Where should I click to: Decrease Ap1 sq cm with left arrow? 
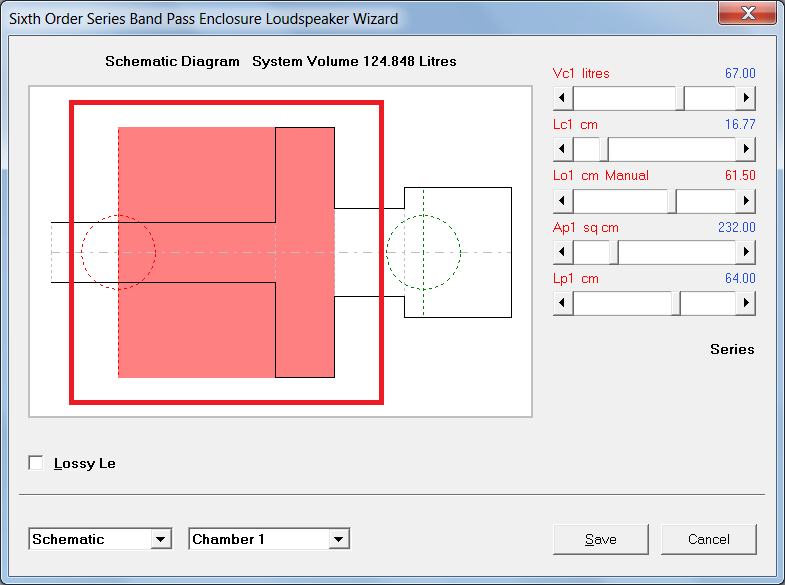coord(563,252)
